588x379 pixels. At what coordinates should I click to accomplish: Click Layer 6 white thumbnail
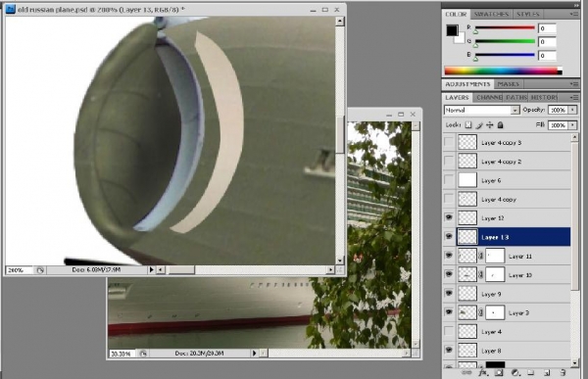[x=467, y=180]
